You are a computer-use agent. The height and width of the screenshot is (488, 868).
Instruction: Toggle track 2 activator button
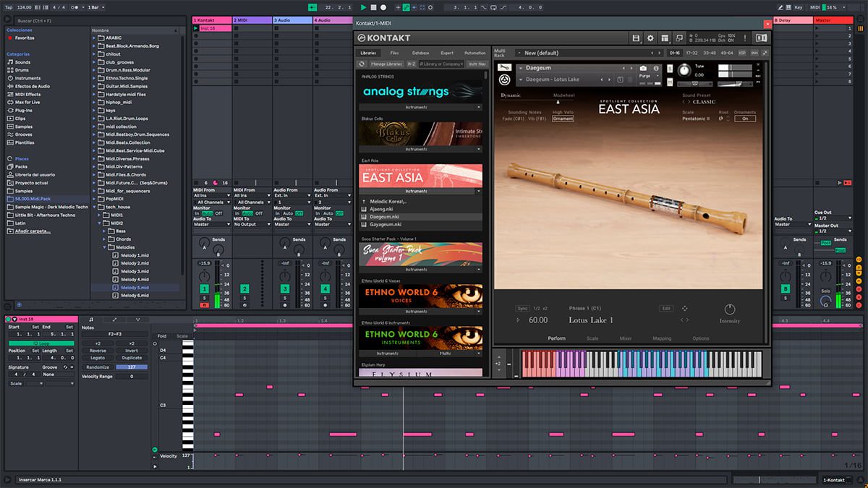pyautogui.click(x=244, y=289)
